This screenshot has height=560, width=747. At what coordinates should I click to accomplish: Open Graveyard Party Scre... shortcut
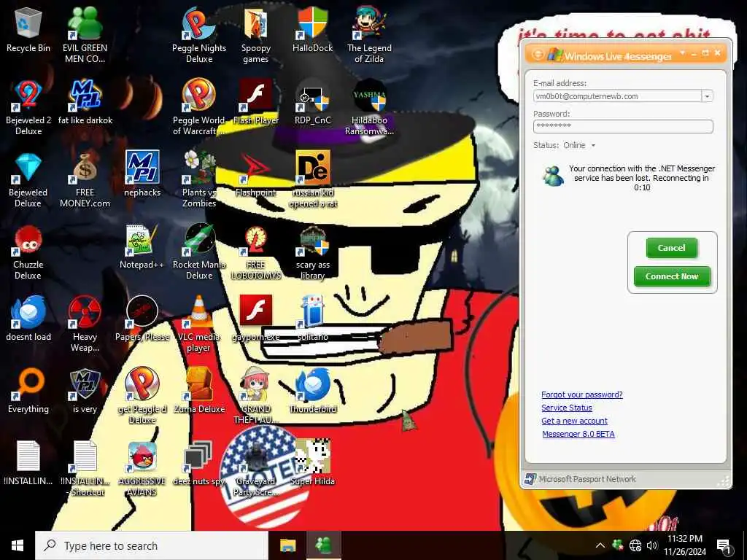(256, 469)
